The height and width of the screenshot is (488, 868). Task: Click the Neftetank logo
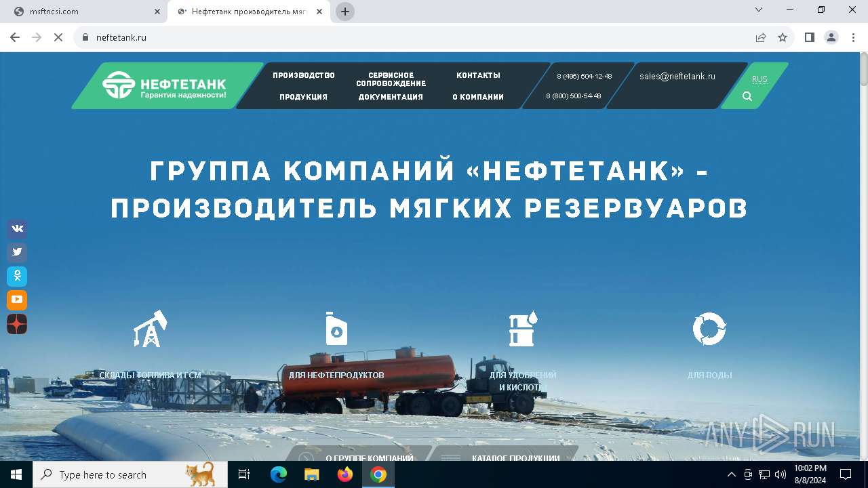point(165,85)
